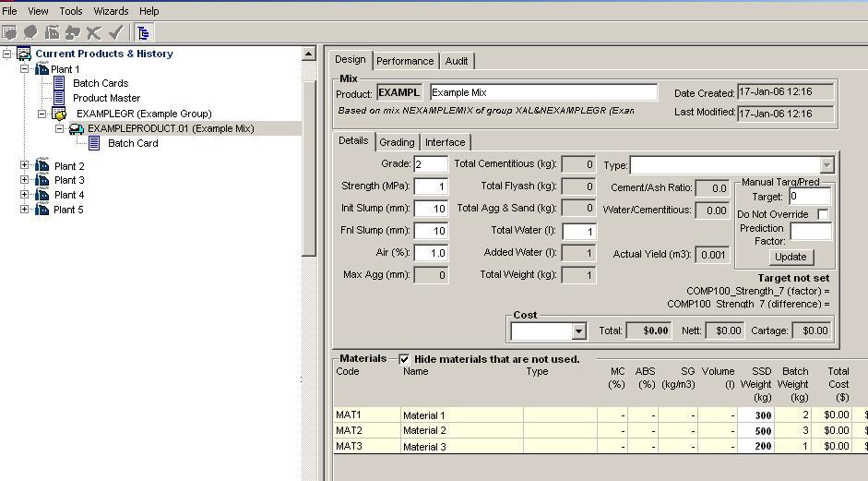The width and height of the screenshot is (868, 481).
Task: Click the greyed-out checkmark toolbar icon
Action: pyautogui.click(x=115, y=32)
